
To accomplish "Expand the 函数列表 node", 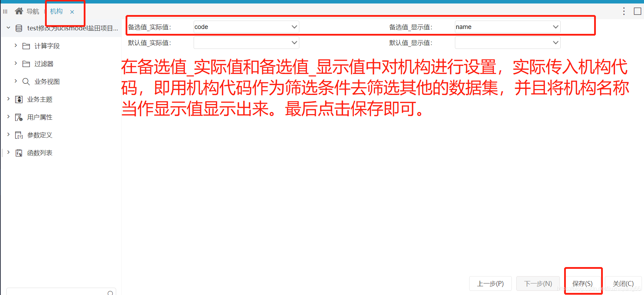I will (8, 152).
